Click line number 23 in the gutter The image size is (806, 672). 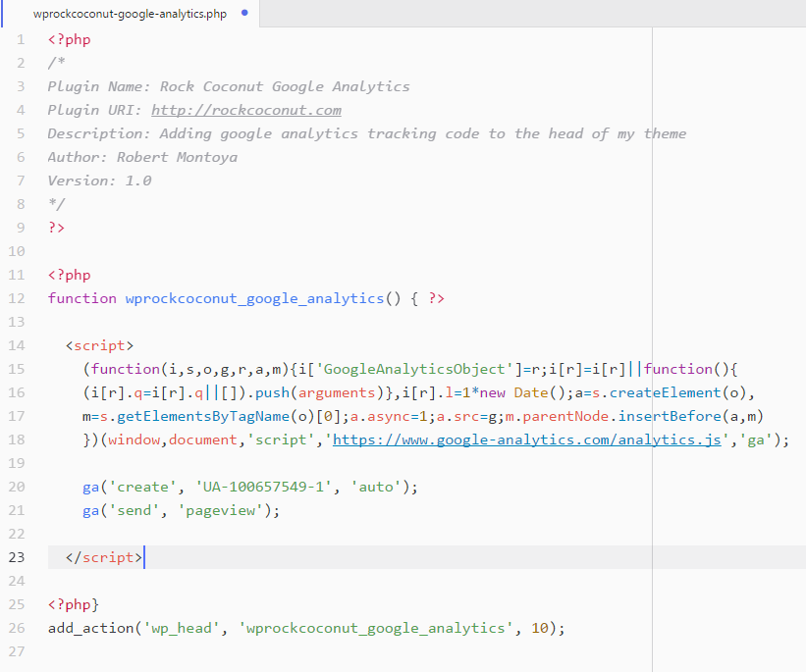click(17, 557)
